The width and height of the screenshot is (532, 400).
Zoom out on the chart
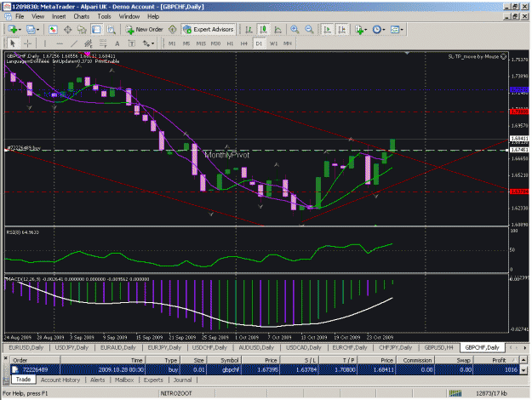[309, 30]
